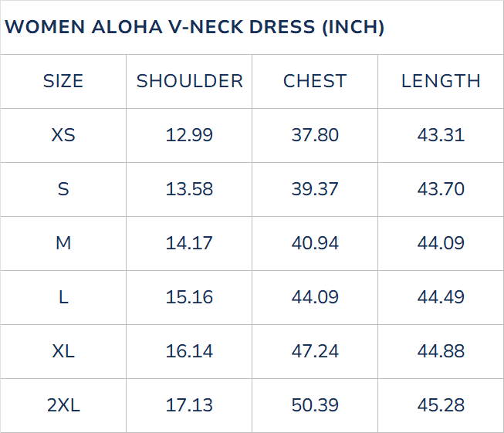The width and height of the screenshot is (504, 433).
Task: Select the XS size row label
Action: [x=63, y=135]
